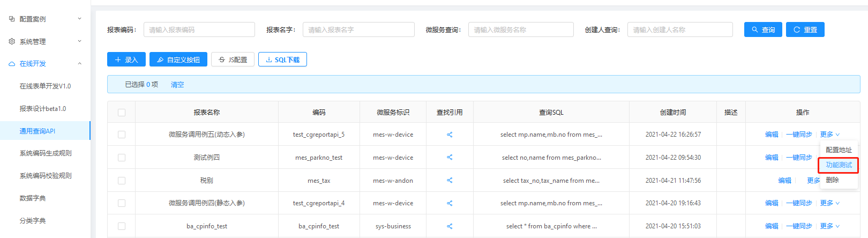This screenshot has width=868, height=238.
Task: Expand the 配置案例 sidebar menu
Action: [x=79, y=19]
